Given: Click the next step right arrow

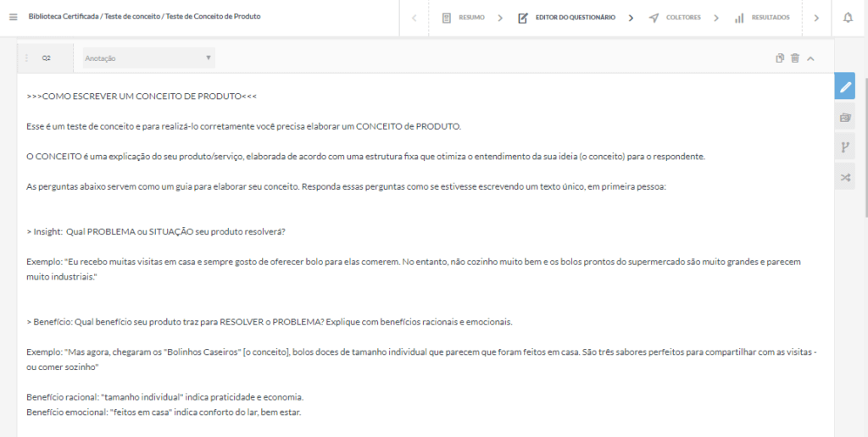Looking at the screenshot, I should (816, 18).
